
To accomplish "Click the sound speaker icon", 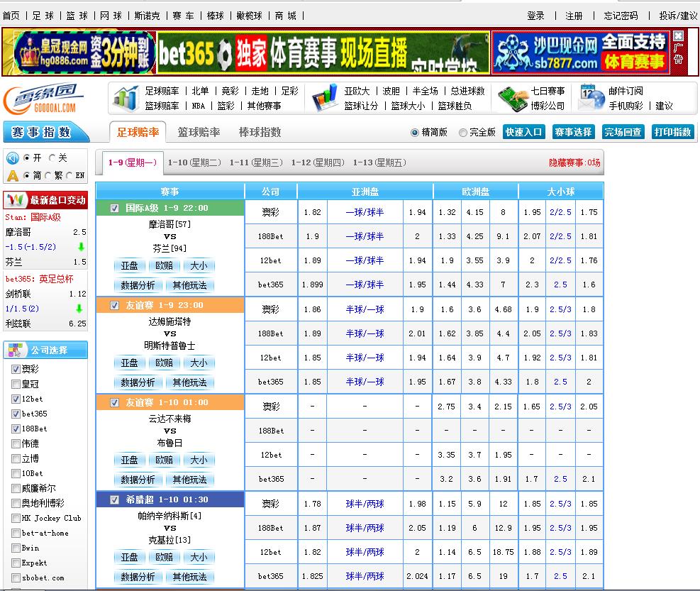I will (x=13, y=158).
